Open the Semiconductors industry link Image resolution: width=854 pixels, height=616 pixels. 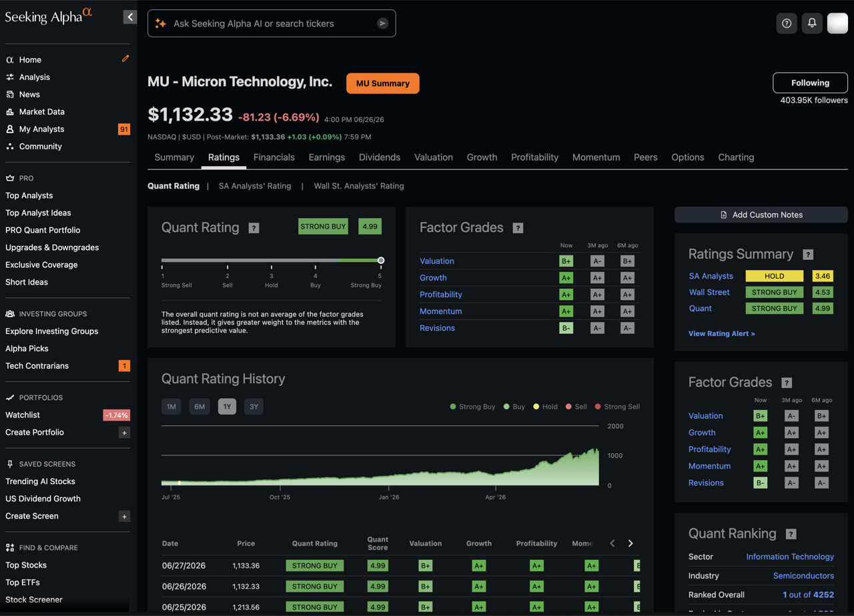click(x=803, y=575)
